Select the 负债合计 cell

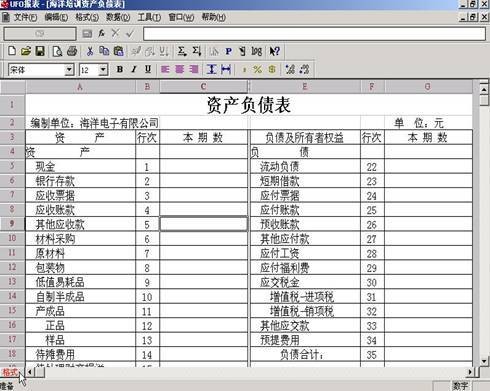click(305, 355)
